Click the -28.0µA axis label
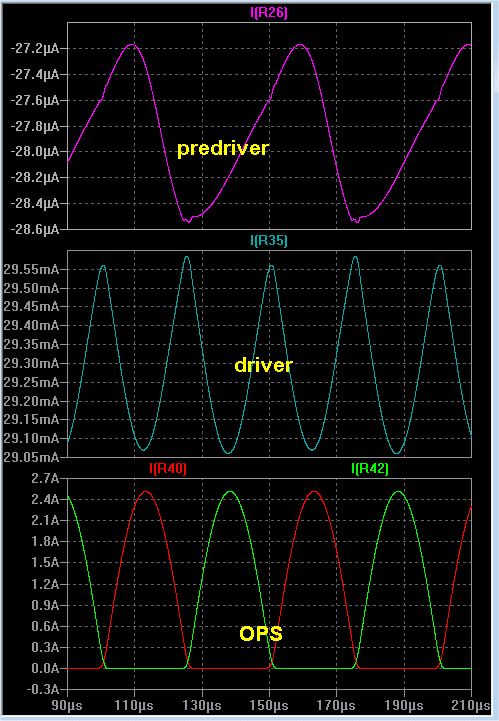The image size is (499, 721). tap(35, 151)
